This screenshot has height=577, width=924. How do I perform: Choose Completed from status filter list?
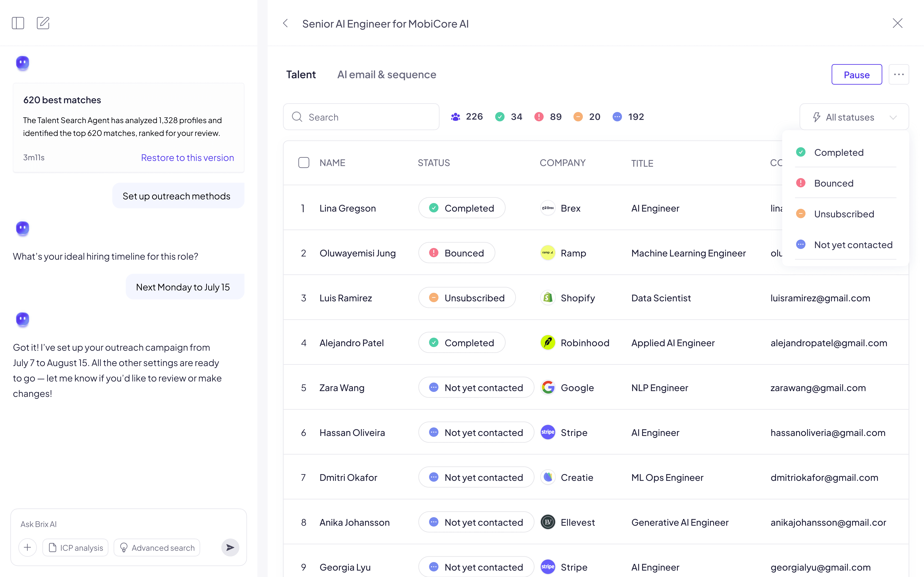pyautogui.click(x=838, y=152)
